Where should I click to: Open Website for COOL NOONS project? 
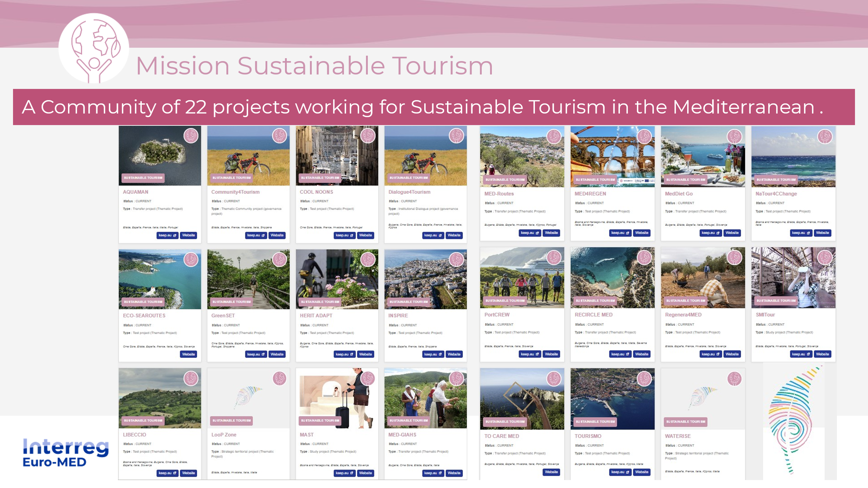(365, 235)
